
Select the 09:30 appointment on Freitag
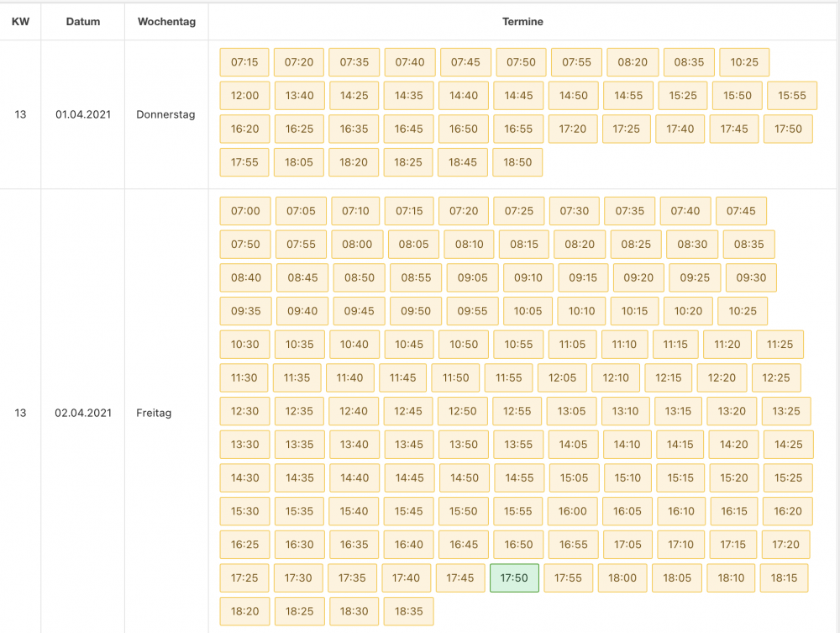(x=751, y=277)
